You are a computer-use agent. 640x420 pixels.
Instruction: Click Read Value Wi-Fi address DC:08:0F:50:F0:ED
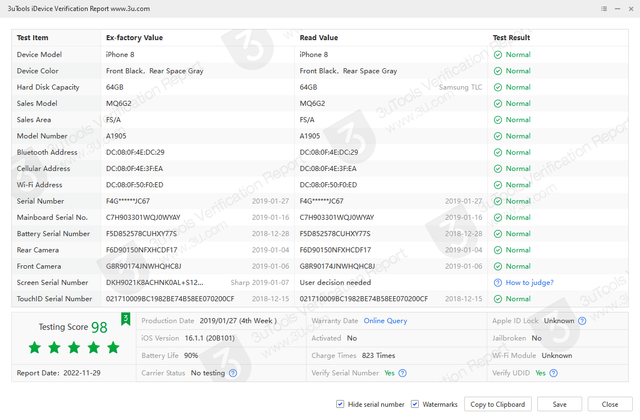coord(328,185)
